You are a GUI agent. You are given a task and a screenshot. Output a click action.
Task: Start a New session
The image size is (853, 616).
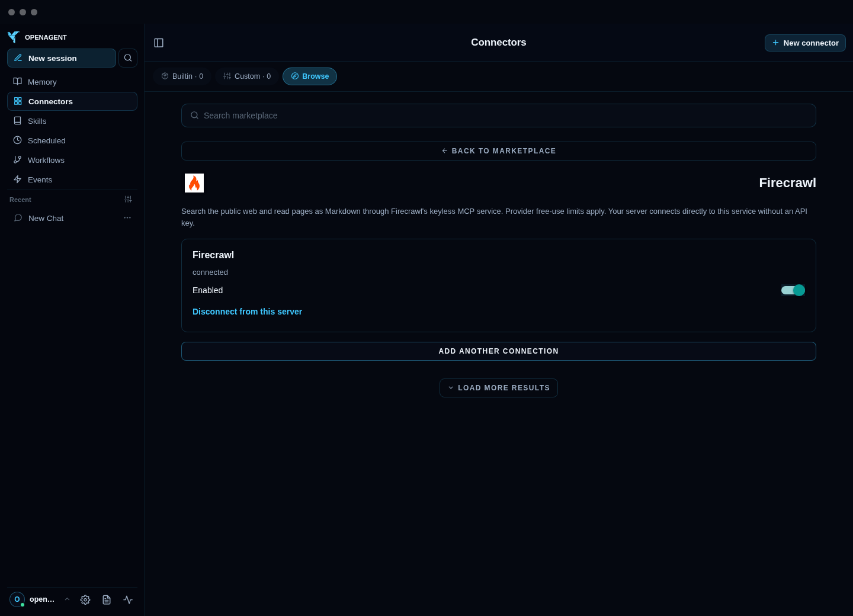[x=62, y=58]
